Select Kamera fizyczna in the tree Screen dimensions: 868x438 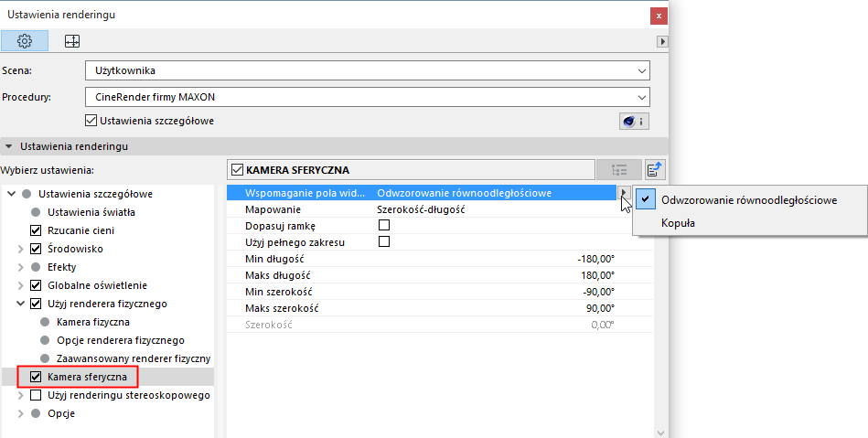(93, 322)
